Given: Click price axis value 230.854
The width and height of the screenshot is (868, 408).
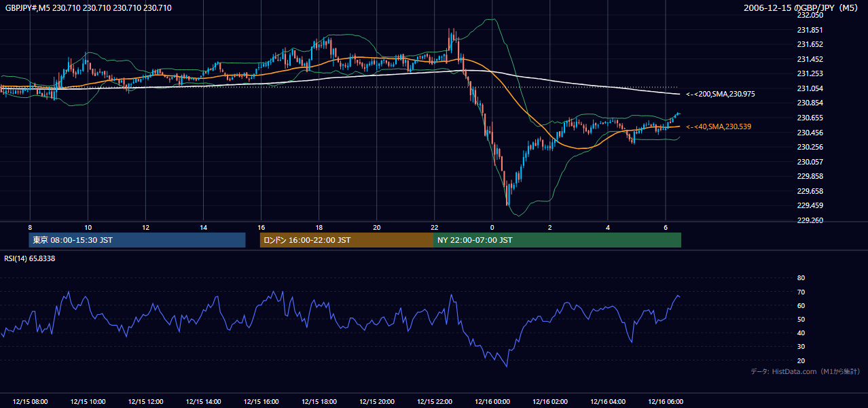Looking at the screenshot, I should [x=810, y=103].
